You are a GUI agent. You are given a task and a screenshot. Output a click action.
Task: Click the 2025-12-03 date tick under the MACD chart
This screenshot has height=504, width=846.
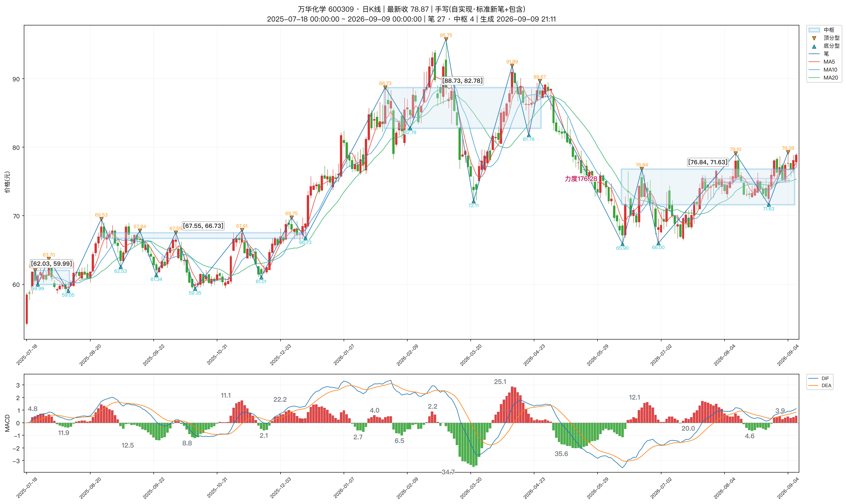(280, 488)
